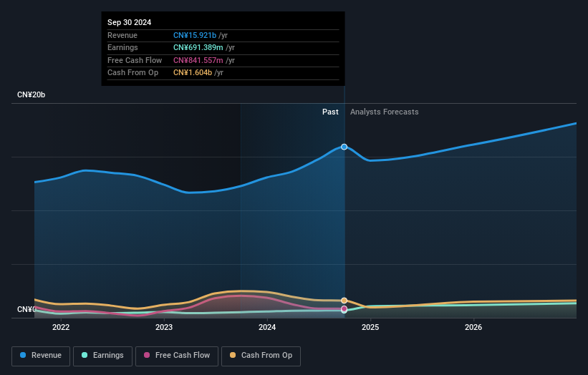
Task: Click the CN¥15.921b revenue value
Action: tap(195, 35)
